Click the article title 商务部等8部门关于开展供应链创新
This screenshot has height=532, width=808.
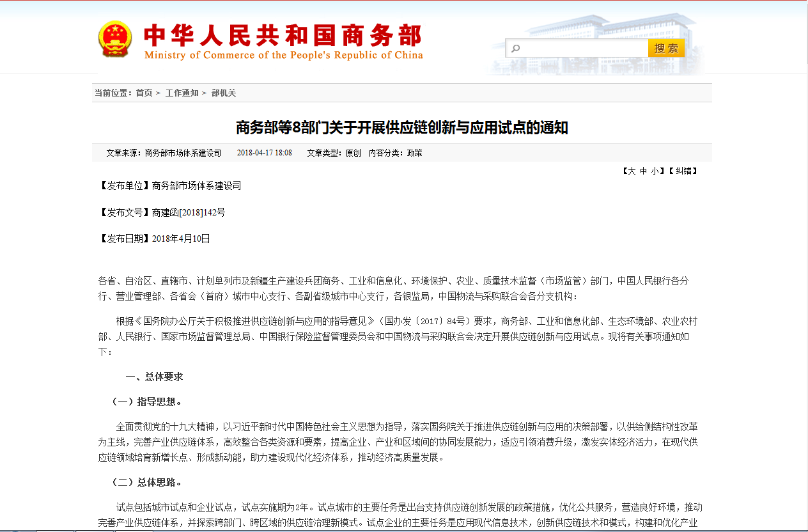401,128
